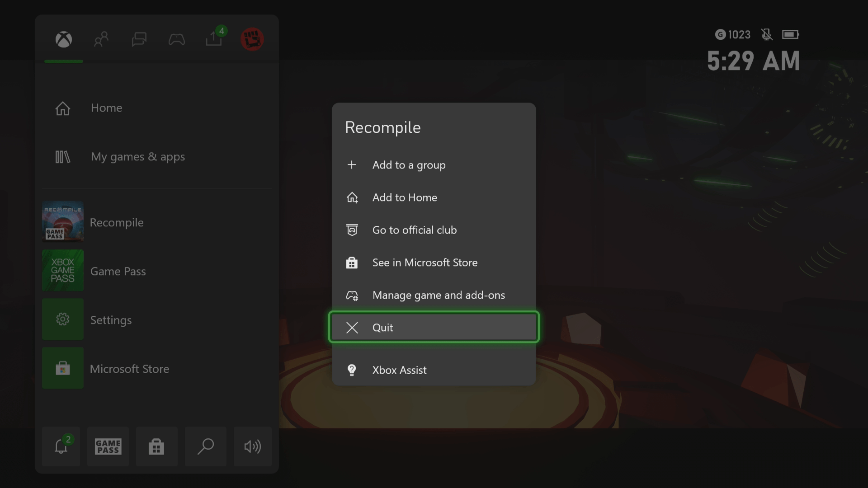Image resolution: width=868 pixels, height=488 pixels.
Task: Open the Game Pass icon in bottom bar
Action: coord(108,446)
